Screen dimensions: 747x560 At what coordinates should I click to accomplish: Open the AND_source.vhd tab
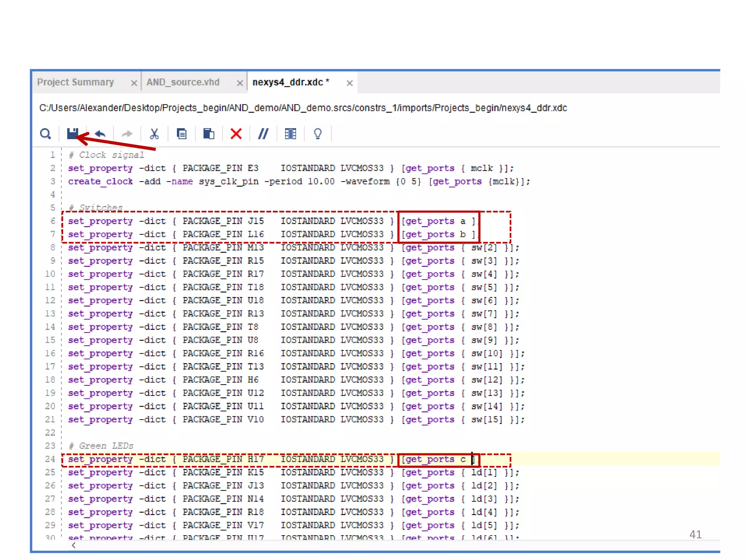tap(183, 82)
